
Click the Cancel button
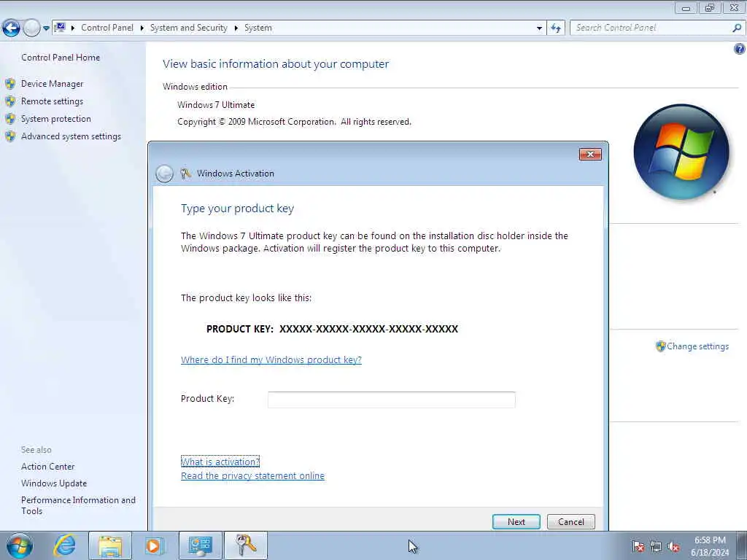coord(570,522)
